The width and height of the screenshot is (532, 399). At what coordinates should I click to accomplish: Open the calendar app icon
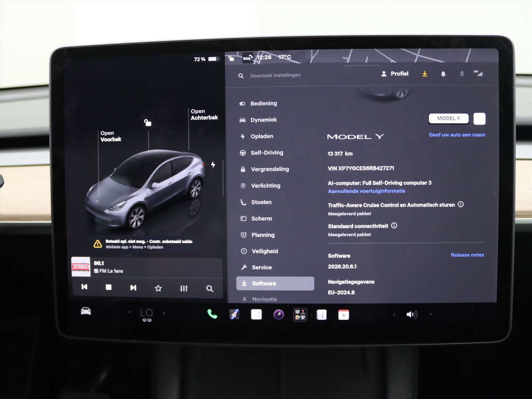pos(344,315)
